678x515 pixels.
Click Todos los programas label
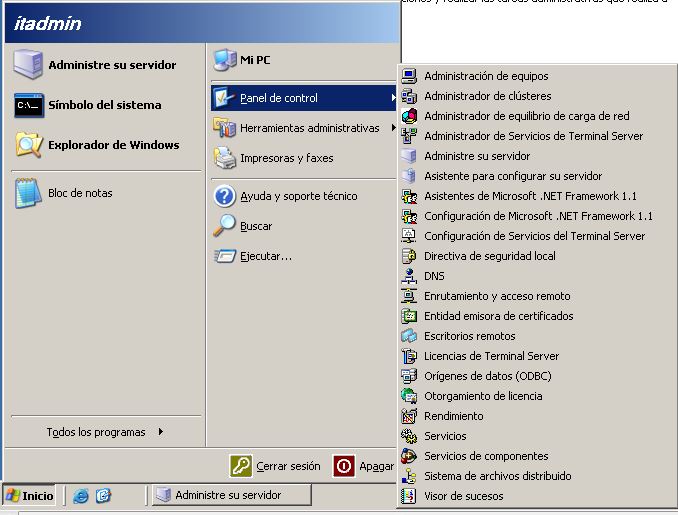click(x=96, y=432)
